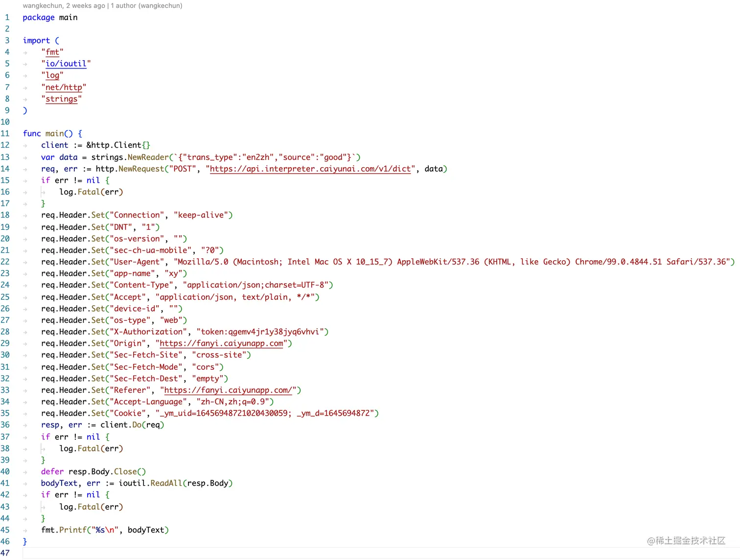Click the "os-type" header name
Screen dimensions: 740x560
click(130, 320)
